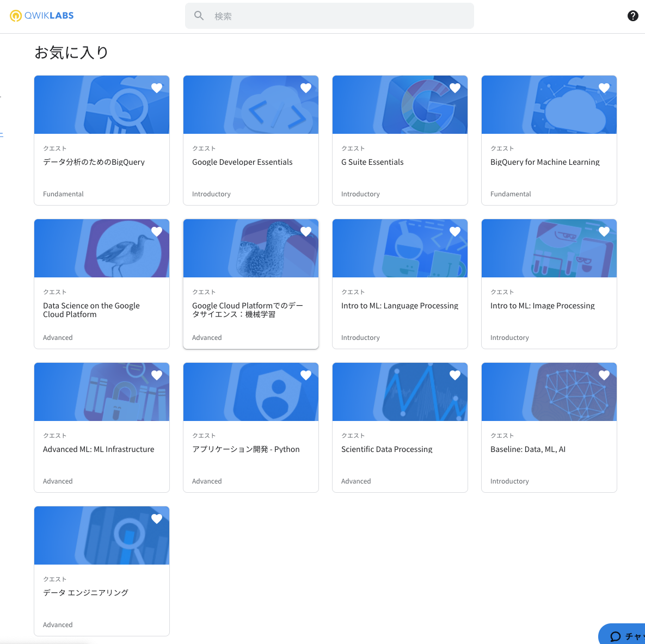Click the Intro to ML: Image Processing title
Image resolution: width=645 pixels, height=644 pixels.
point(543,305)
